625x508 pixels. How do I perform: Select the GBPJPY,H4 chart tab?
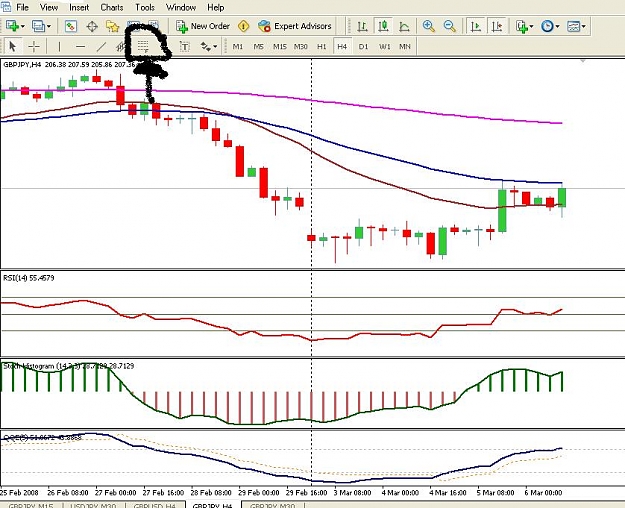point(212,505)
